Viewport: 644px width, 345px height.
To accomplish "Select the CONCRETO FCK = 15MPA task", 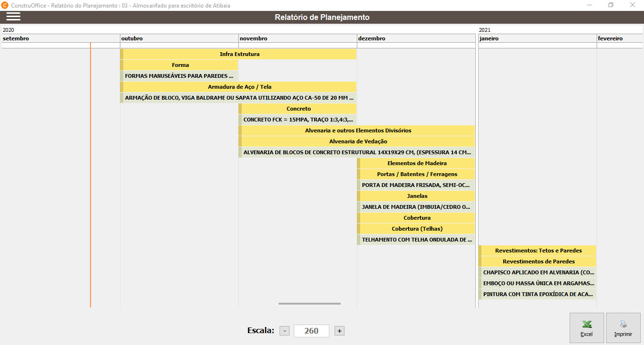I will [298, 120].
